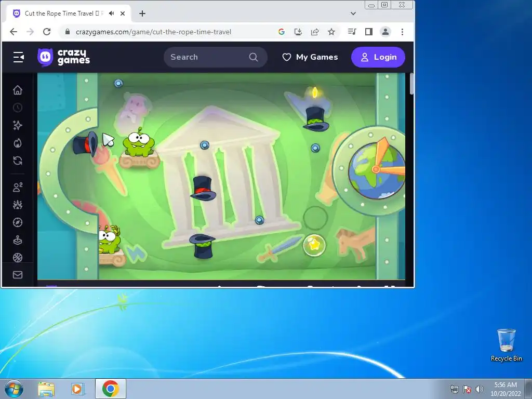Screen dimensions: 532x399
Task: Toggle the Chrome side panel
Action: (x=369, y=32)
